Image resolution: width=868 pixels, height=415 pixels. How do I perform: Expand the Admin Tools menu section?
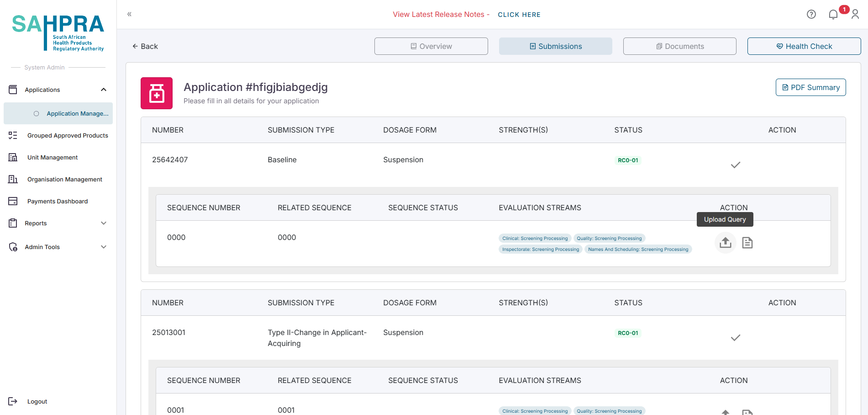coord(104,247)
